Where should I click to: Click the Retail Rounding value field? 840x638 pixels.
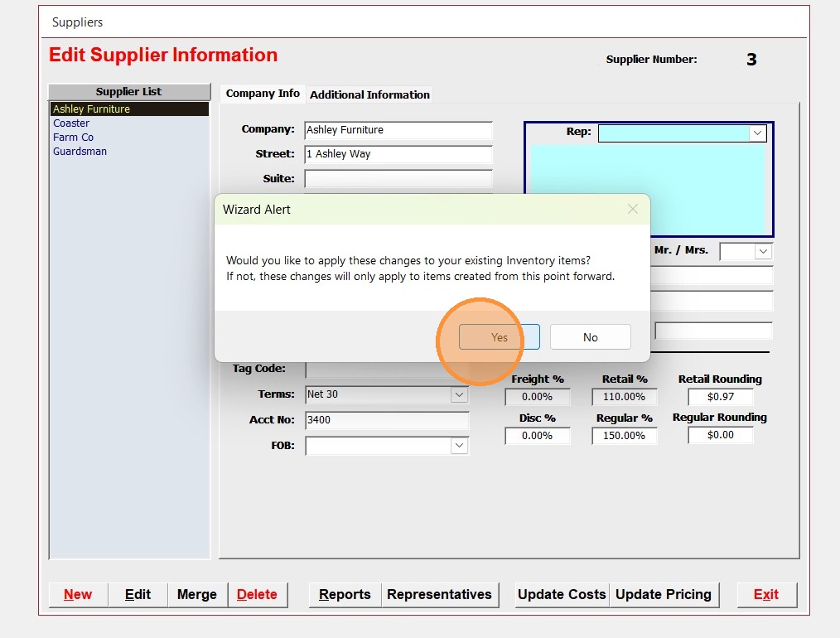click(x=720, y=397)
